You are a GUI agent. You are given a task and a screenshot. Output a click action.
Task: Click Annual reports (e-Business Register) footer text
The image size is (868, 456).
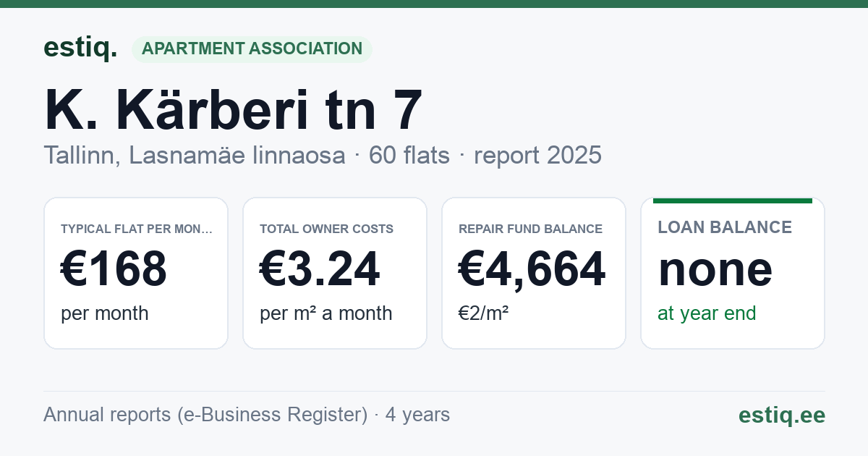tap(247, 415)
